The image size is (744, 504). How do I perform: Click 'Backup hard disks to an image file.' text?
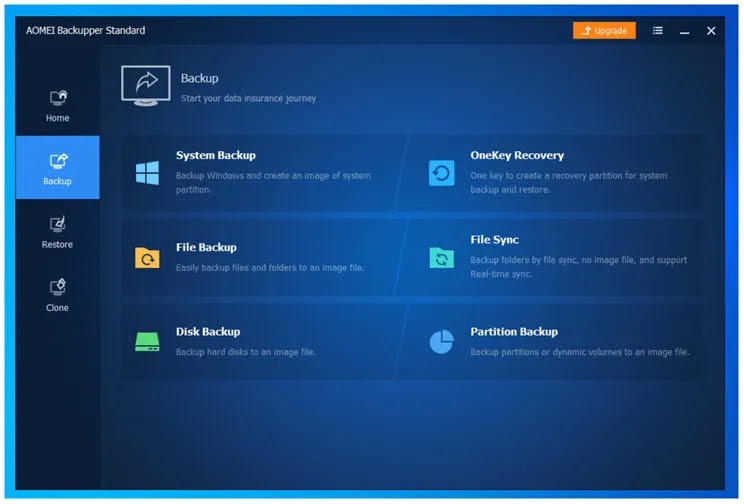click(246, 352)
